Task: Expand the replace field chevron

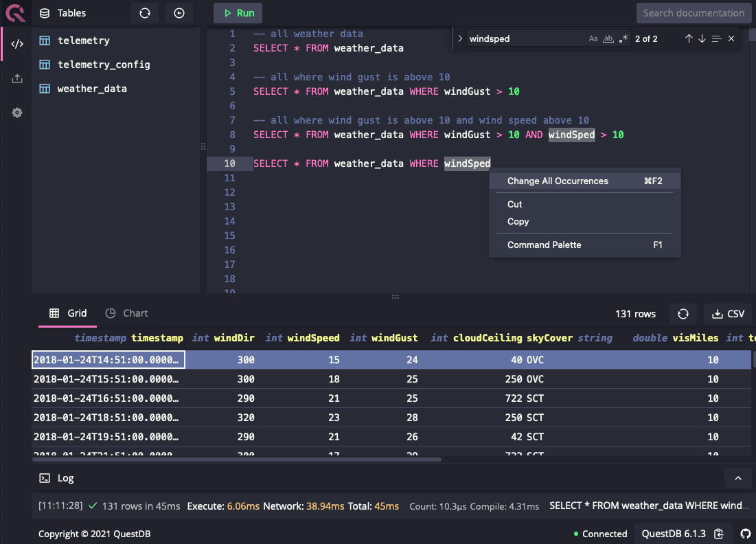Action: click(x=460, y=39)
